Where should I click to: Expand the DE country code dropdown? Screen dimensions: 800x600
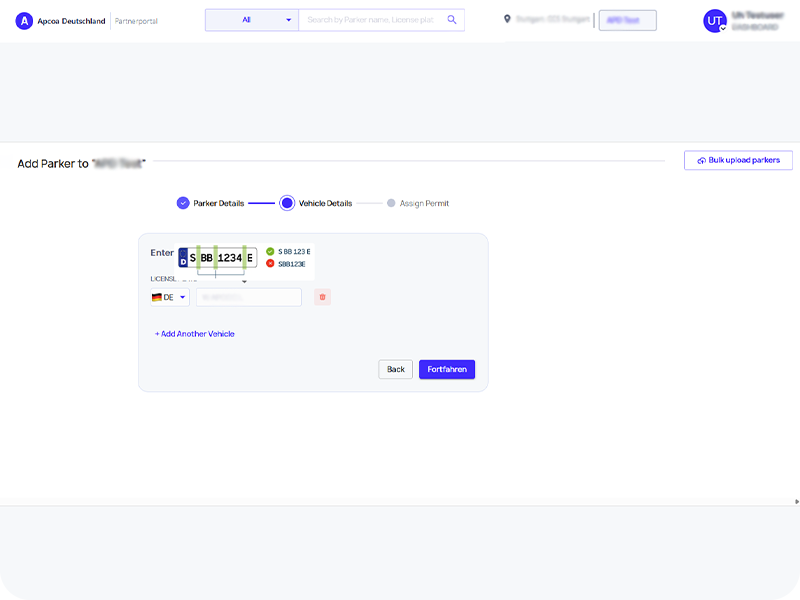pyautogui.click(x=182, y=297)
